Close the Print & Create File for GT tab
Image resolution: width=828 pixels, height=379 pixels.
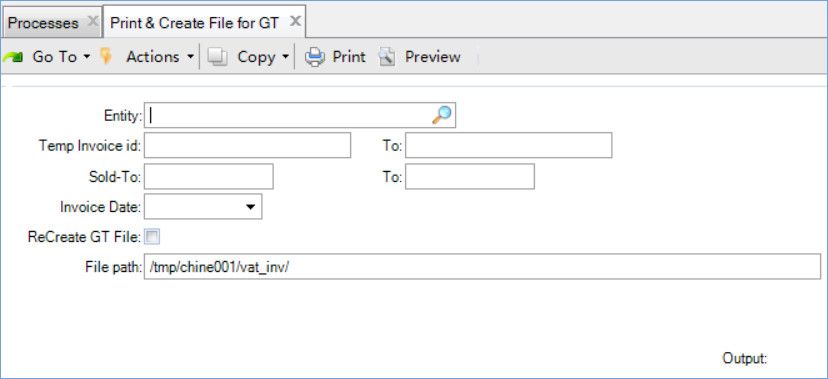pos(296,22)
